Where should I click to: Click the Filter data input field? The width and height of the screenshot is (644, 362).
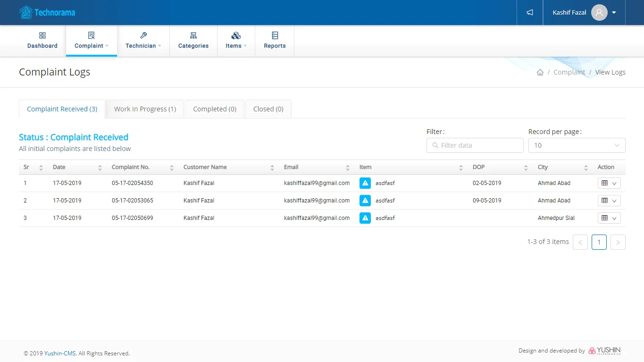point(475,145)
